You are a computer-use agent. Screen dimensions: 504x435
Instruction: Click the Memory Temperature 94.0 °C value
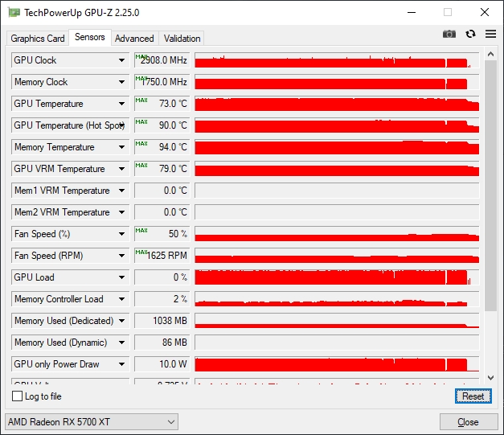point(162,147)
